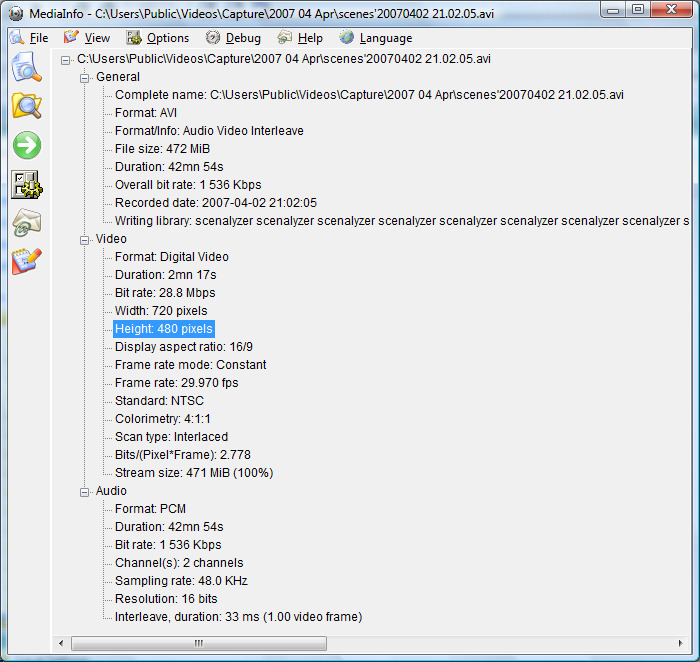Select 'Format: Digital Video' row

(x=172, y=257)
